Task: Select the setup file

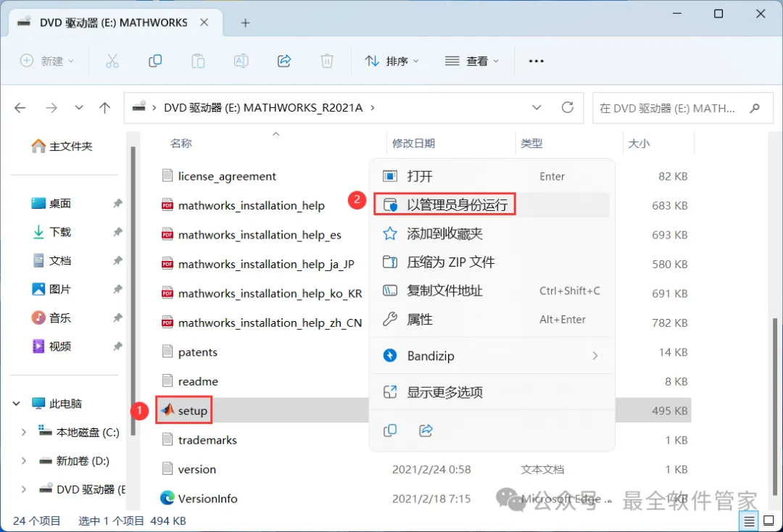Action: [x=184, y=411]
